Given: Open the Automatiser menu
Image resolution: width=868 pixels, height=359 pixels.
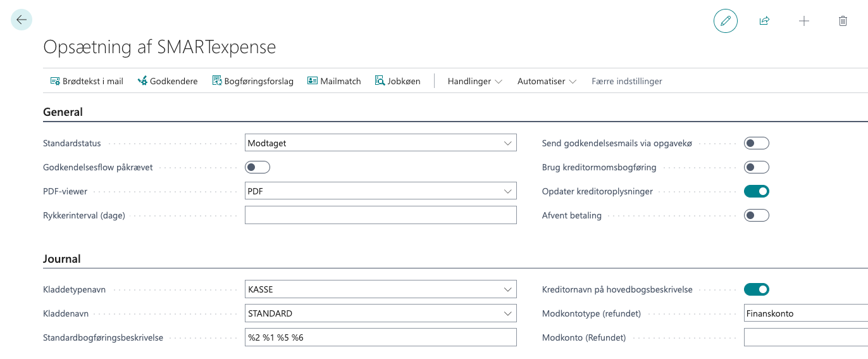Looking at the screenshot, I should coord(547,81).
